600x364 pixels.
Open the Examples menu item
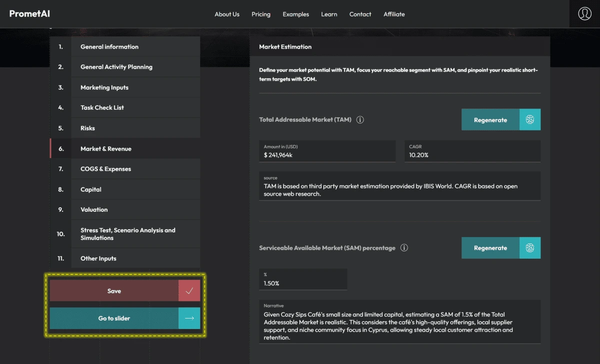click(x=296, y=14)
